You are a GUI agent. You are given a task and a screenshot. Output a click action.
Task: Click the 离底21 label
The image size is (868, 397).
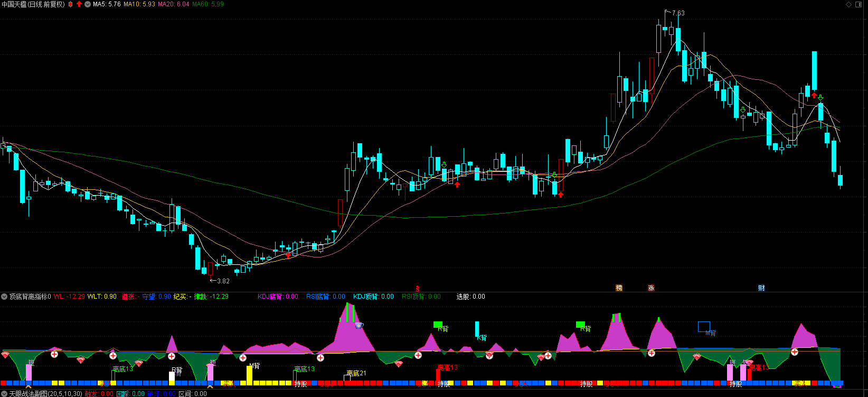coord(356,373)
